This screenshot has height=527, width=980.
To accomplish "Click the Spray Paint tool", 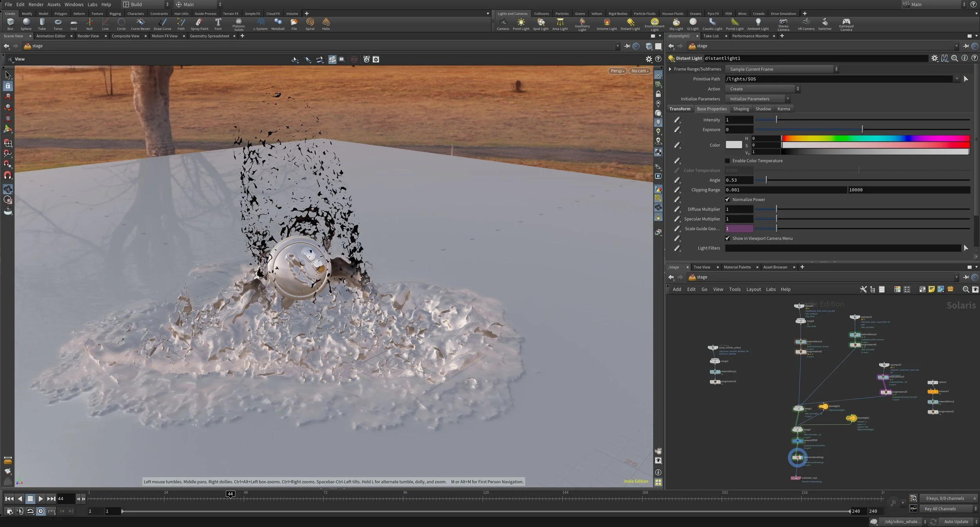I will pos(199,24).
